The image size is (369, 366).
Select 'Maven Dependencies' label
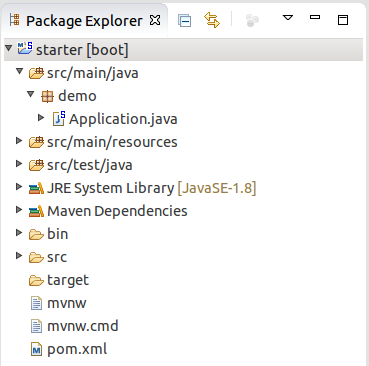117,211
